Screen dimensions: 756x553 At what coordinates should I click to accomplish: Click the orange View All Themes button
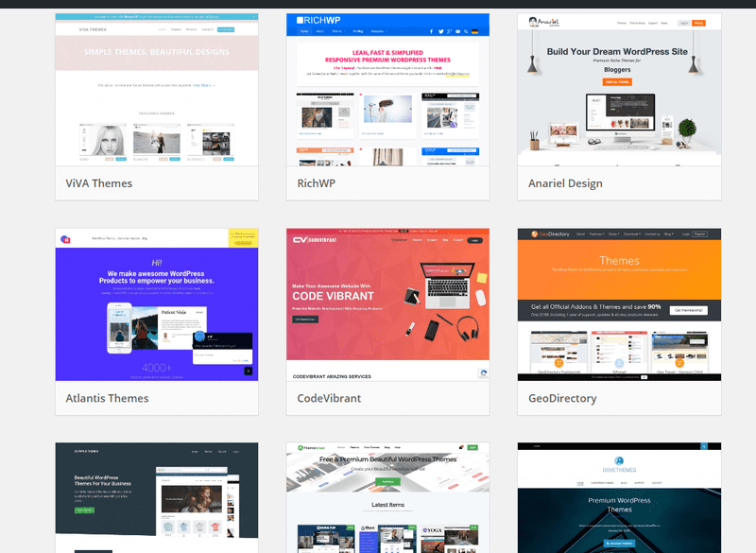click(618, 82)
